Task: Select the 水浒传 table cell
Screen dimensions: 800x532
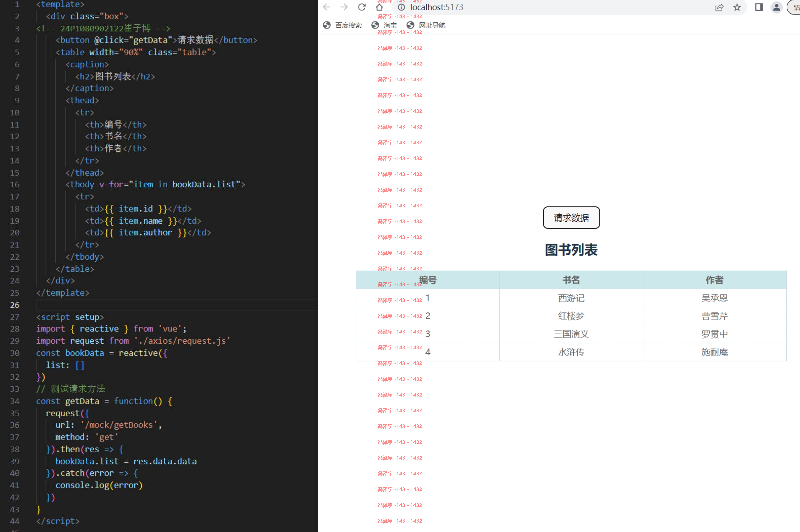Action: point(571,352)
